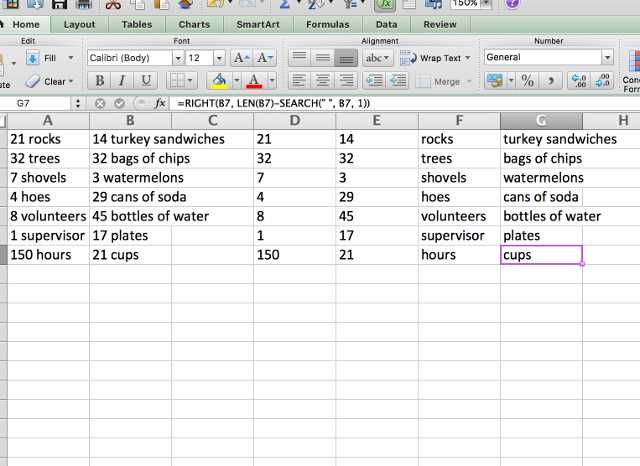
Task: Toggle the active align-bottom button
Action: point(346,58)
